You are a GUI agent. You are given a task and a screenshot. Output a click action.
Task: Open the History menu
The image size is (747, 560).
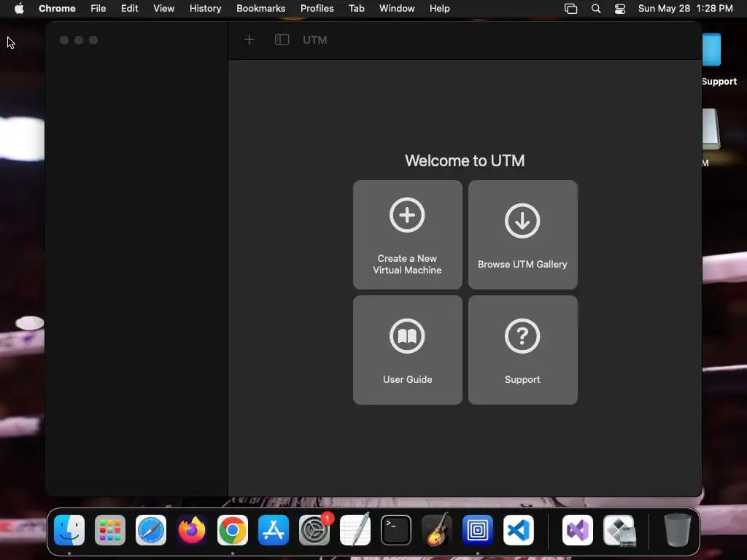click(205, 9)
